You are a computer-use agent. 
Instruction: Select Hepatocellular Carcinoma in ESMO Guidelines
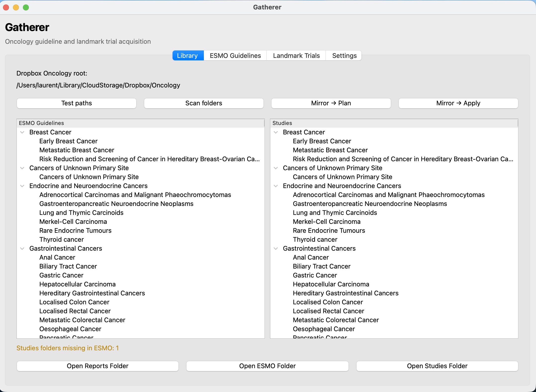tap(140, 284)
